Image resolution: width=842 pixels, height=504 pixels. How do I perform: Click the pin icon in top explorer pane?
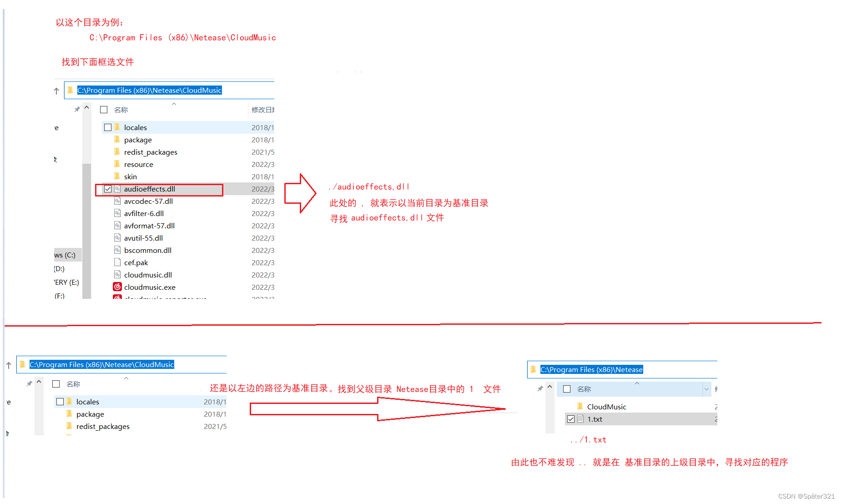pos(77,110)
